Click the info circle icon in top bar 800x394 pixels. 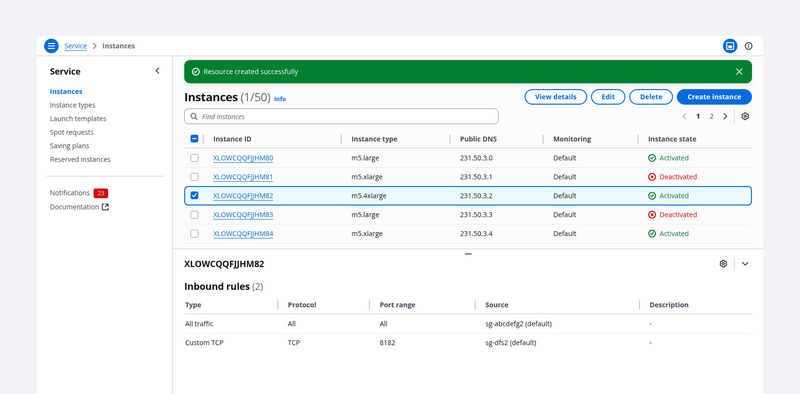click(x=748, y=46)
